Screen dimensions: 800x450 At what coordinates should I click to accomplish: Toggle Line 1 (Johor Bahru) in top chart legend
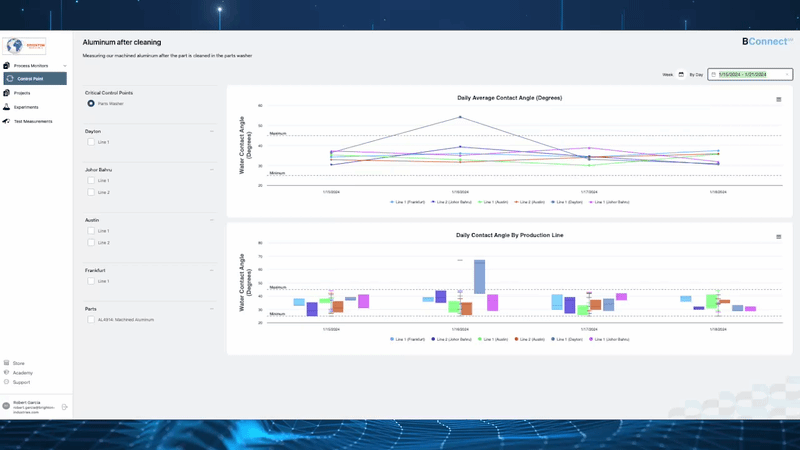tap(609, 202)
